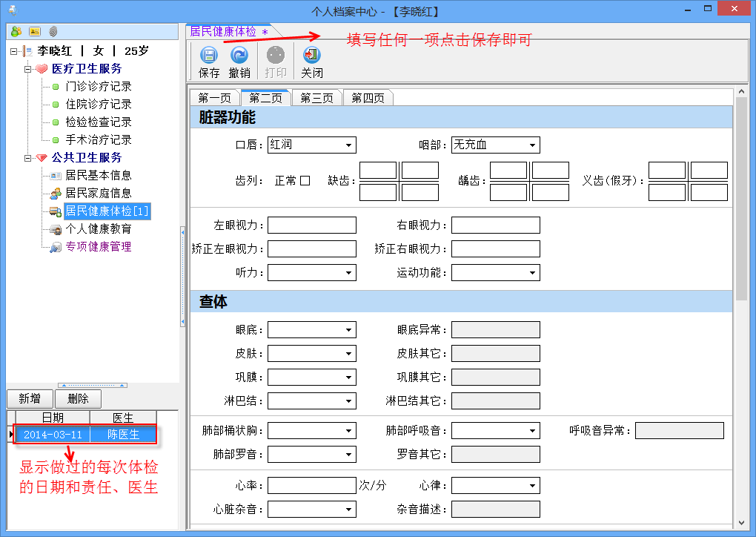The height and width of the screenshot is (537, 756).
Task: Open 手术治疗记录 in the tree
Action: click(x=99, y=140)
